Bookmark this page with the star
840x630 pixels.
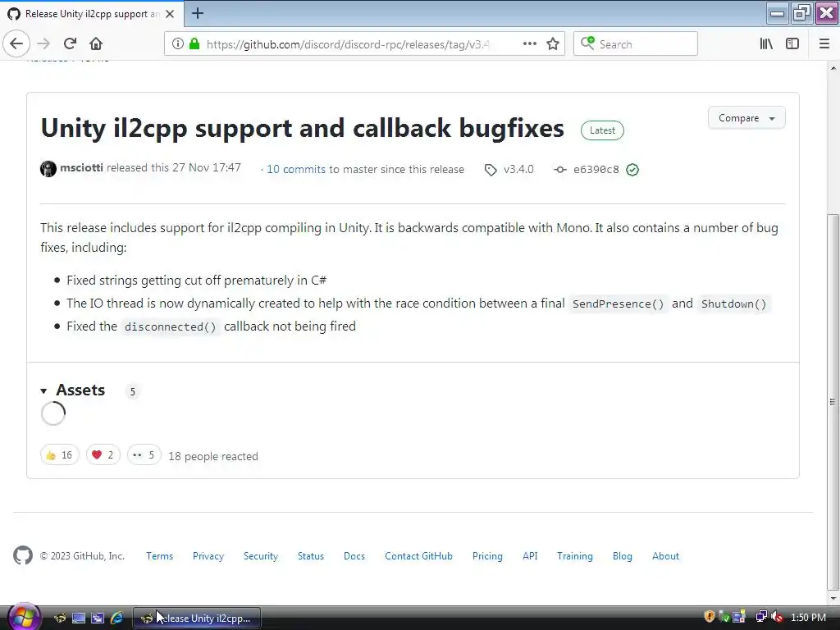point(553,44)
